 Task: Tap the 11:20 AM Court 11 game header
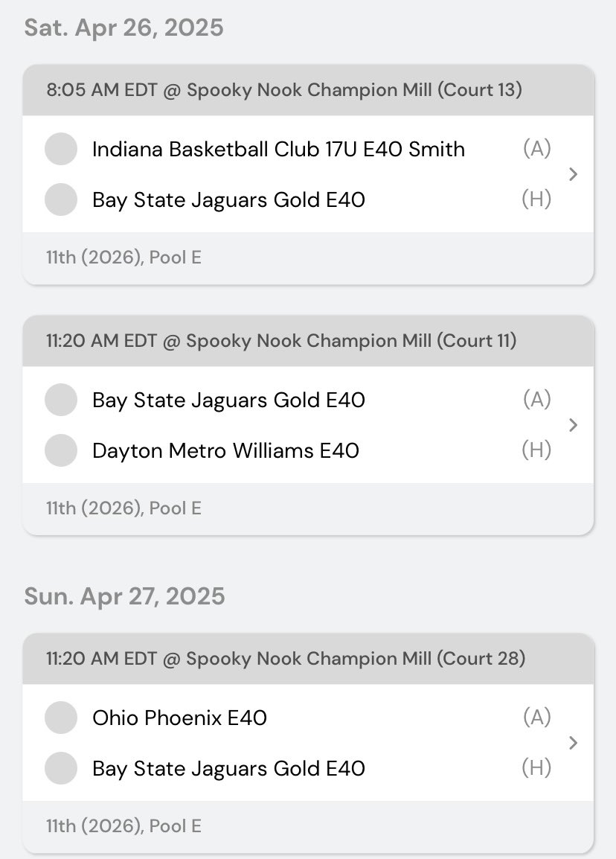point(280,341)
